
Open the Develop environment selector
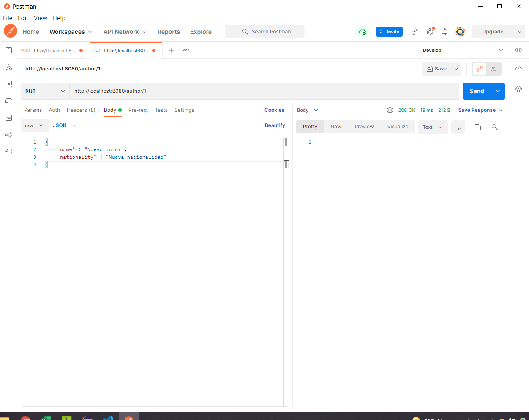pyautogui.click(x=463, y=50)
